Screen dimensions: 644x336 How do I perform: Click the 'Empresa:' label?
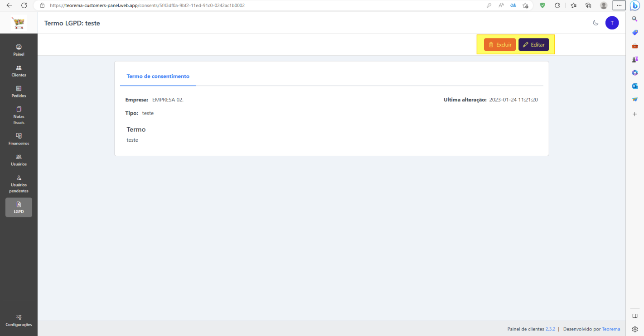137,100
